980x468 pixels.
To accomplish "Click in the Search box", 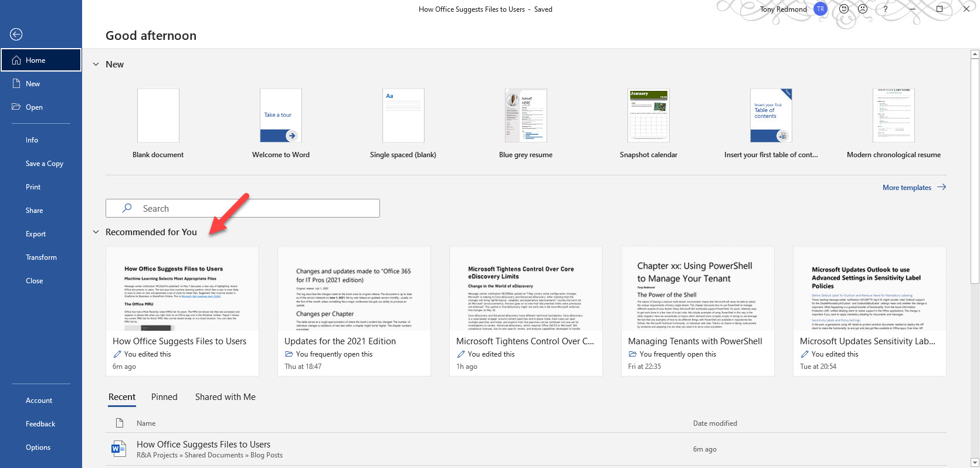I will click(x=243, y=208).
